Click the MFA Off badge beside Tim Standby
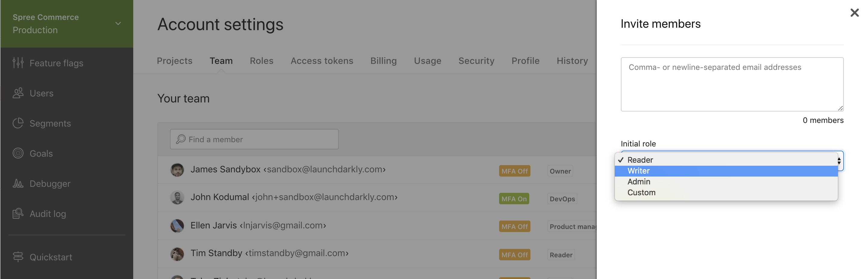 tap(514, 254)
